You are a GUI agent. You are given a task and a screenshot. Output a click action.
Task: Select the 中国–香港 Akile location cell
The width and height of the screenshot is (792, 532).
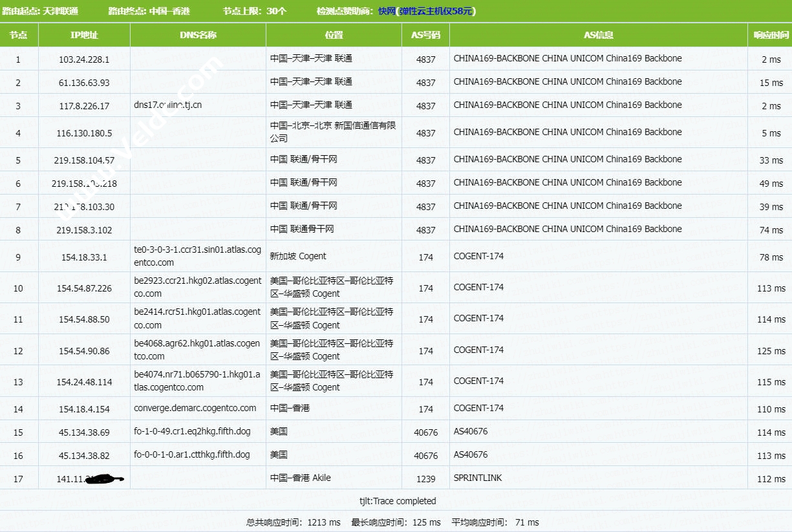pos(301,478)
